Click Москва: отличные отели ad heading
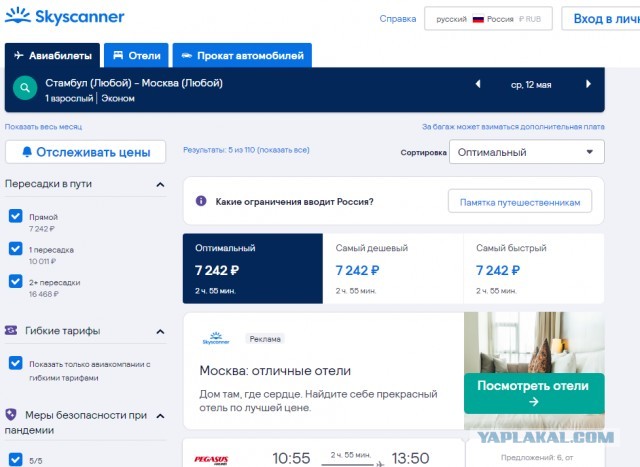The width and height of the screenshot is (640, 467). 275,370
